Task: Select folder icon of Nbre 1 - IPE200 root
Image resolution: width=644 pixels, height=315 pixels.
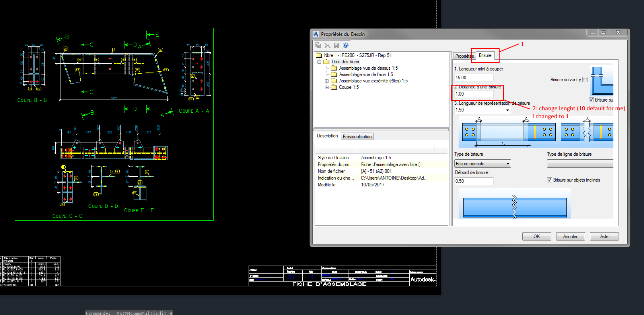Action: point(319,55)
